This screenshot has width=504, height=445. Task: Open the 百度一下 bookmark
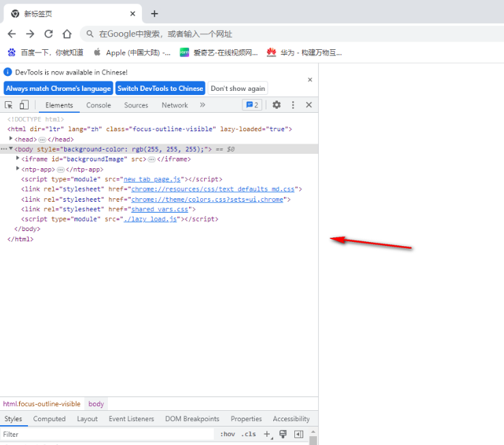tap(45, 53)
